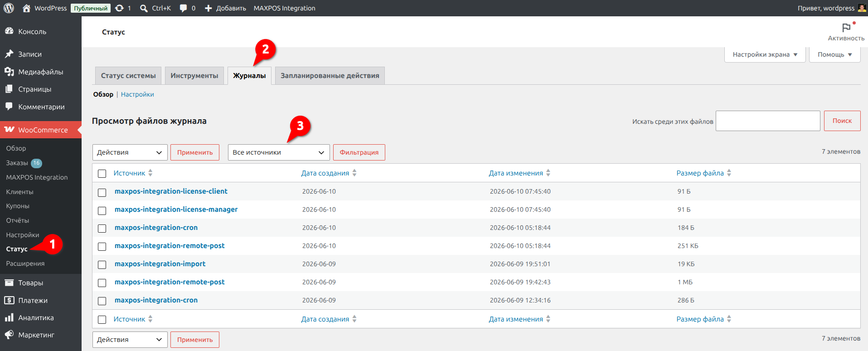
Task: Toggle select-all checkbox in table header
Action: [102, 174]
